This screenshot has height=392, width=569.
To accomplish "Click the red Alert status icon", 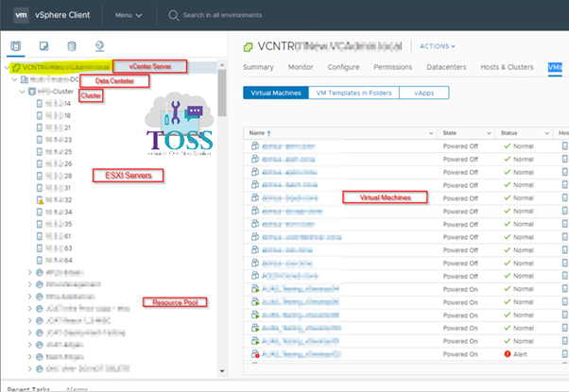I will [x=508, y=354].
